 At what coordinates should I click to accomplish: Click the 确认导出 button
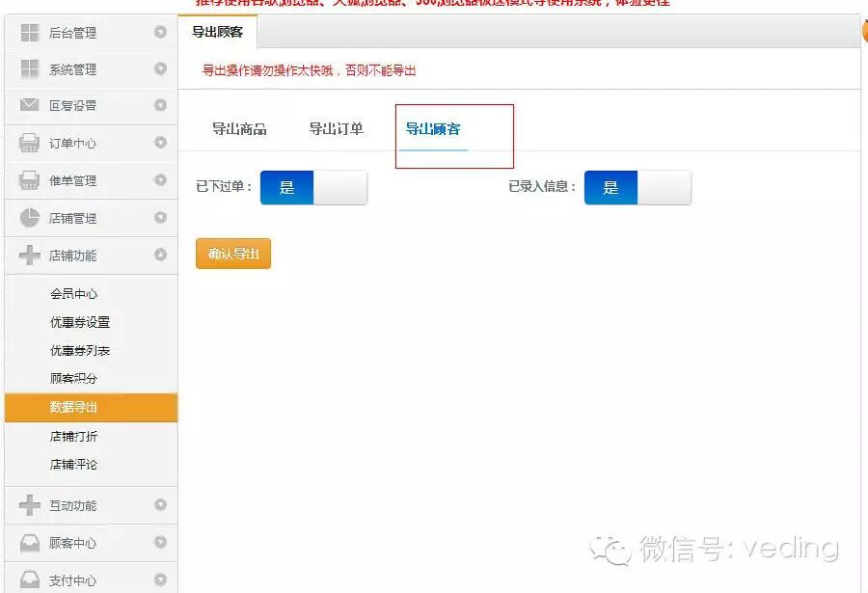coord(233,254)
